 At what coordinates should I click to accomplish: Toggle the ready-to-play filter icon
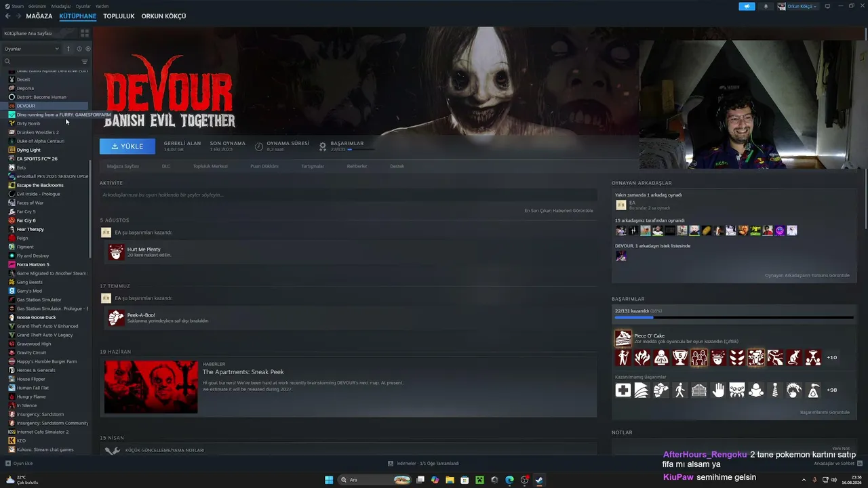pos(88,49)
